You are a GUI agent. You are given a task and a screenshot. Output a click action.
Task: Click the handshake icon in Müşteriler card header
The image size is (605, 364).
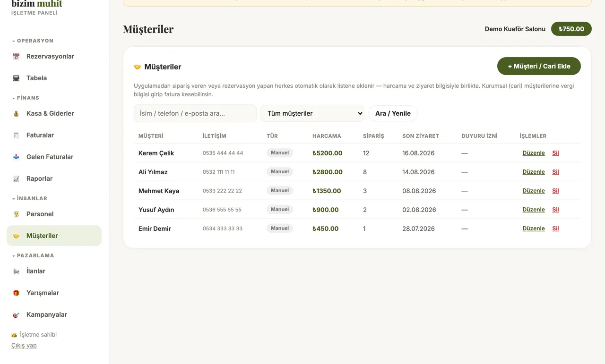point(138,67)
